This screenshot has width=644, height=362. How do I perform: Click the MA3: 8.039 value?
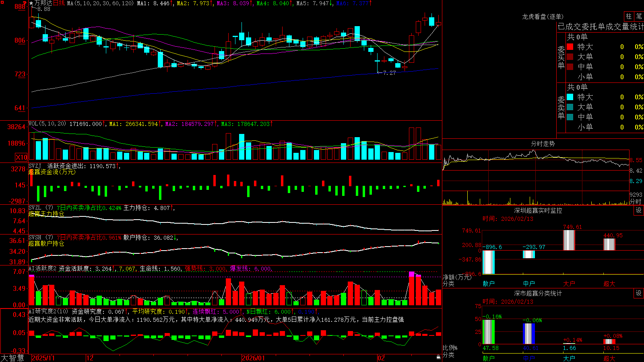(235, 3)
